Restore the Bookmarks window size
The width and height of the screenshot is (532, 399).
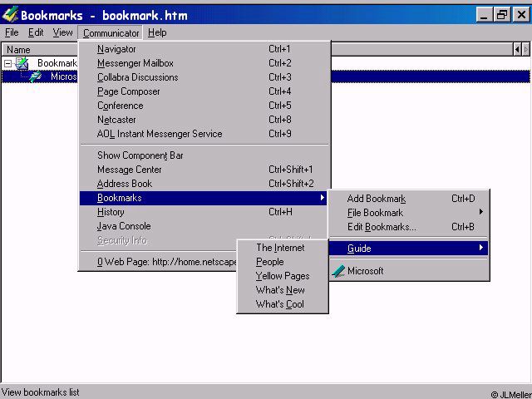tap(502, 15)
